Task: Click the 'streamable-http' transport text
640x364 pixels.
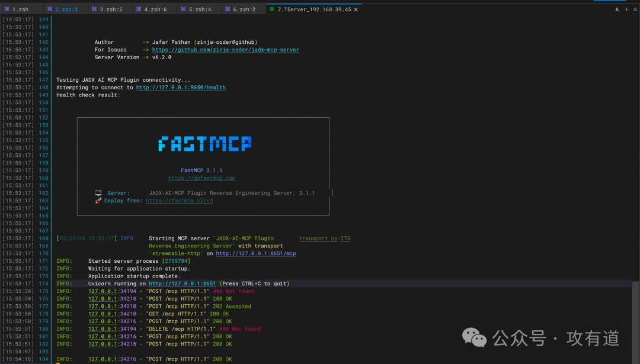Action: pos(176,253)
